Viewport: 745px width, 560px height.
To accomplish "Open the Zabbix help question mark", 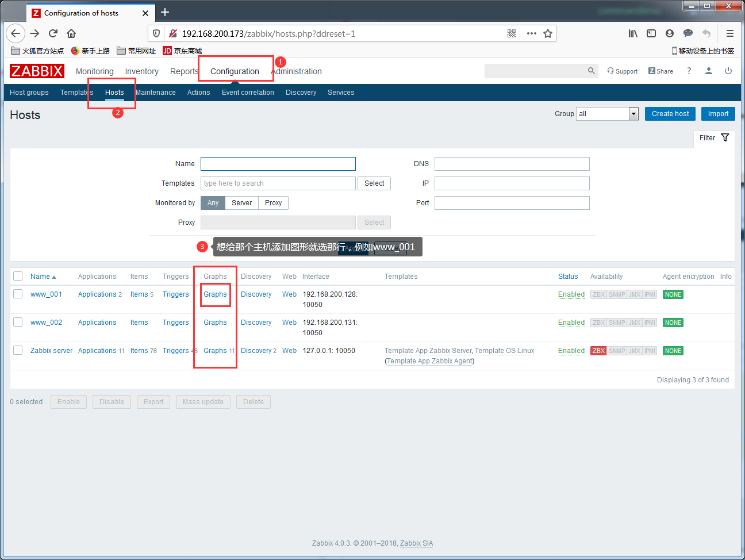I will click(689, 71).
